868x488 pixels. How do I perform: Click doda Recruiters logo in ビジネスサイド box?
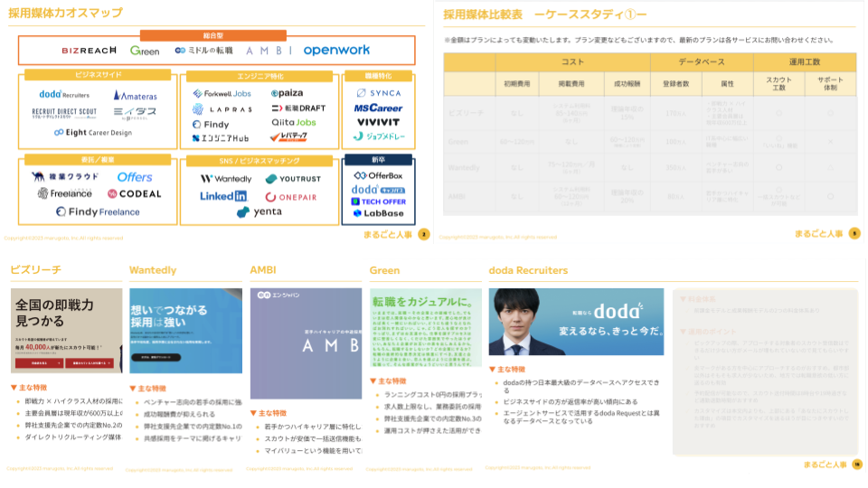click(x=64, y=95)
